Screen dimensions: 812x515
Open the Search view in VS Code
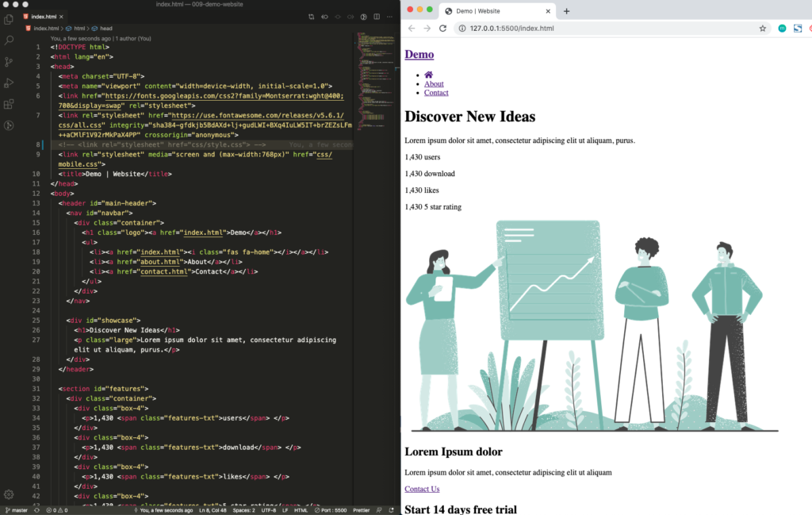pos(9,40)
